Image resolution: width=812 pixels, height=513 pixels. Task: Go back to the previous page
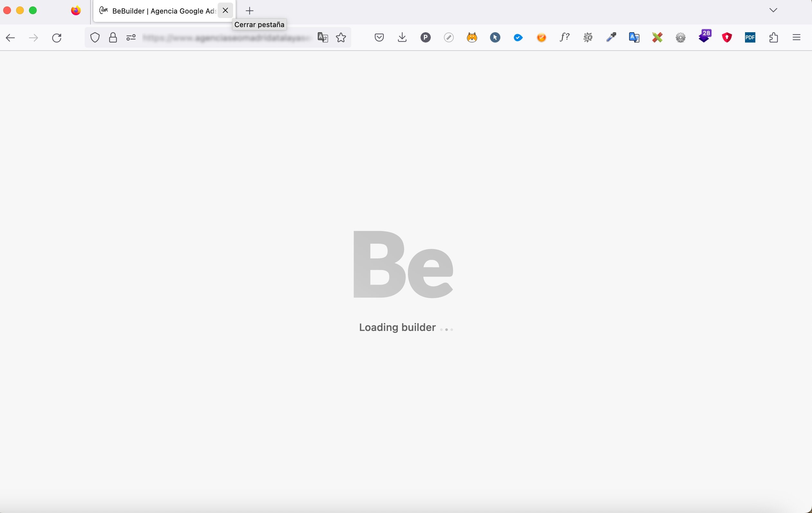(10, 37)
